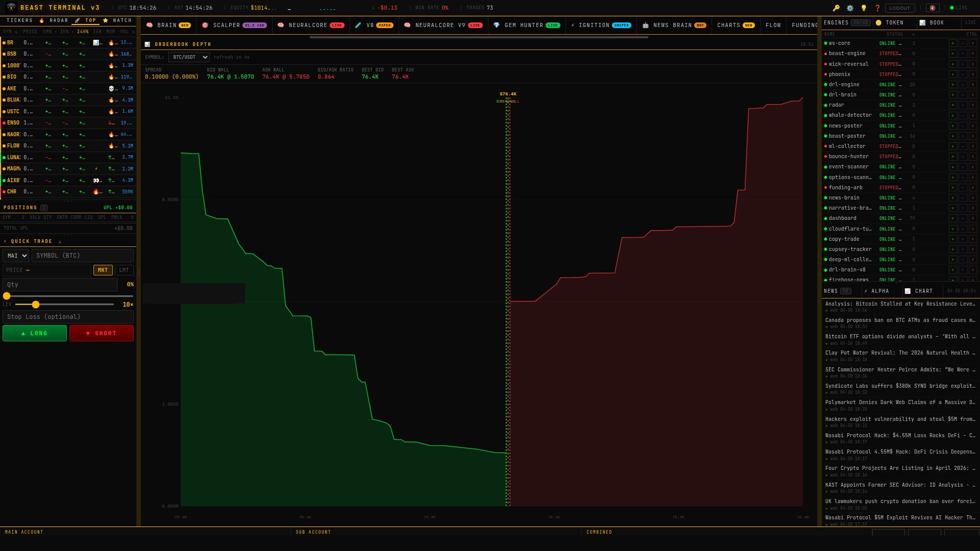Start the beast-engine with its play icon

click(953, 54)
